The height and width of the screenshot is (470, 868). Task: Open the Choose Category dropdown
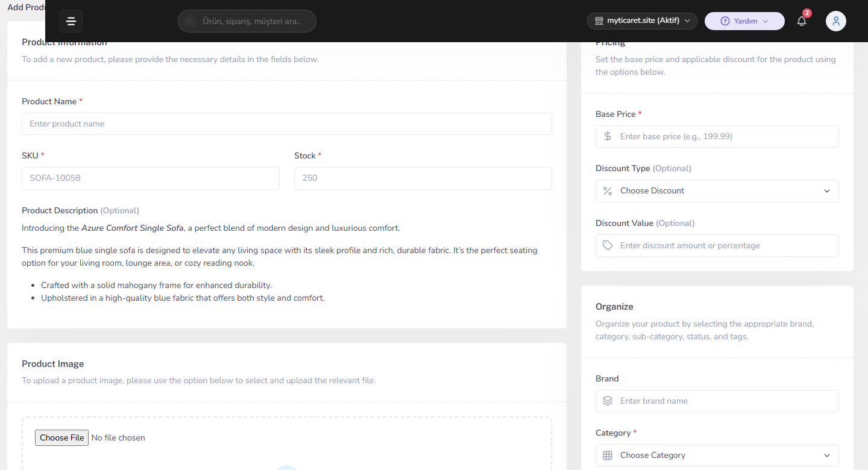[717, 456]
